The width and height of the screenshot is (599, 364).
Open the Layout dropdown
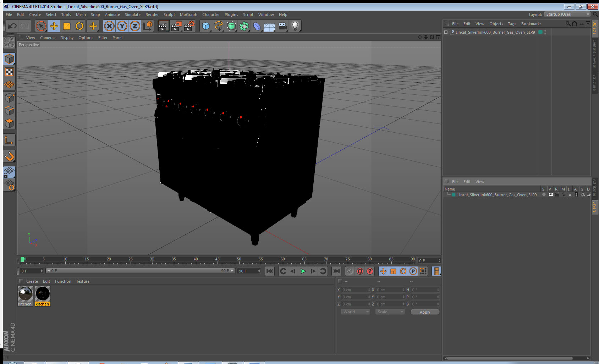tap(567, 14)
